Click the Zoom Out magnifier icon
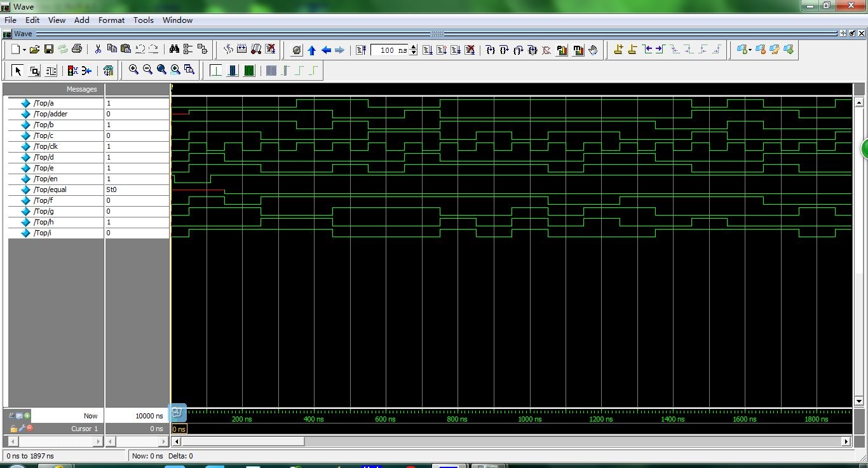 [147, 69]
